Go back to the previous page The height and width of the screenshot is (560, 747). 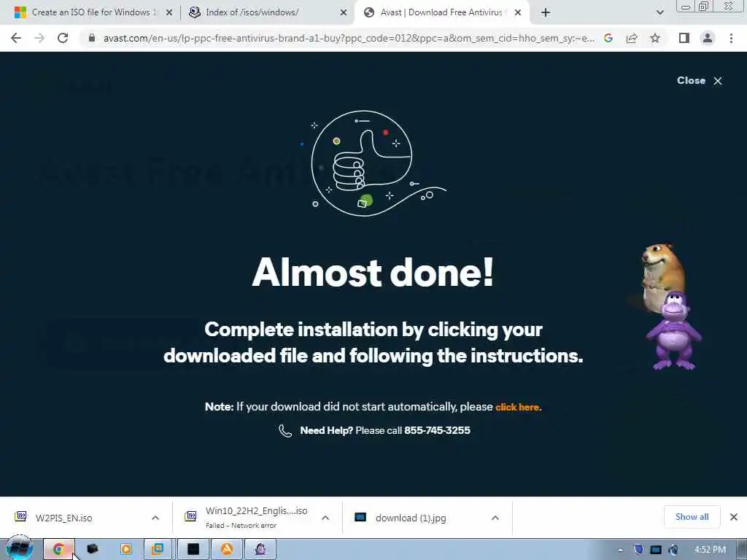click(16, 38)
